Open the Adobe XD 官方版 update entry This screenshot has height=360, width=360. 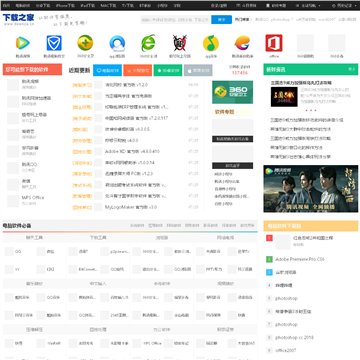132,151
